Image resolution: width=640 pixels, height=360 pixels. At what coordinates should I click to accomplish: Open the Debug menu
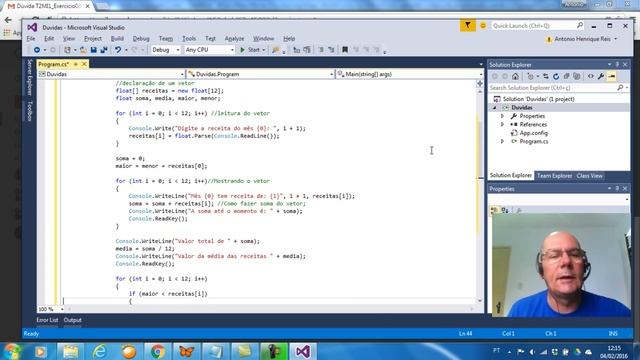click(x=141, y=39)
